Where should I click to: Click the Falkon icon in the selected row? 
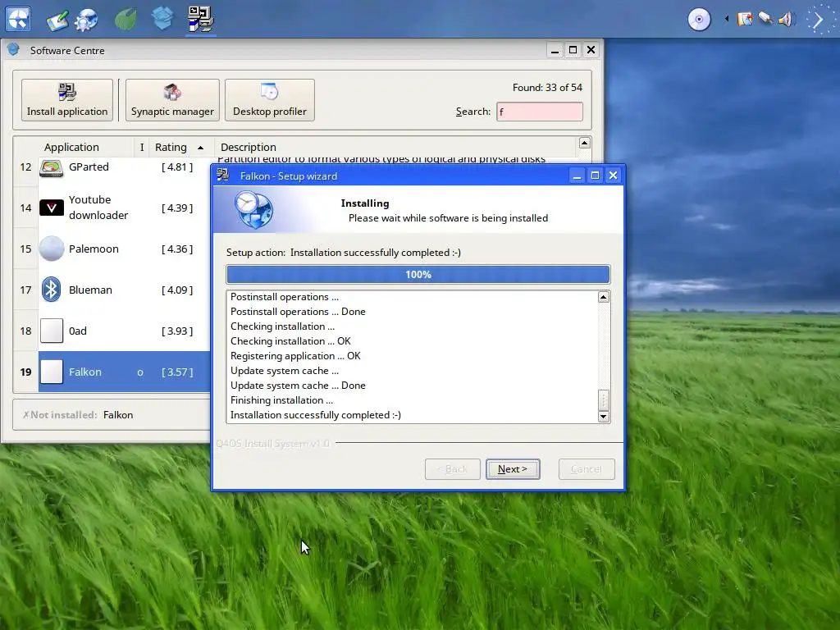52,372
